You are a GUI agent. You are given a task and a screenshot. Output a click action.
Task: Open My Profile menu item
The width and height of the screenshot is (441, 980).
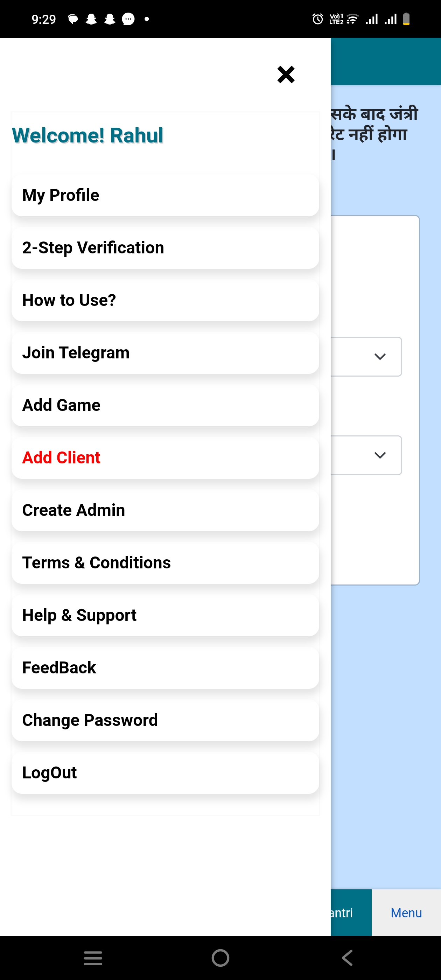[165, 195]
